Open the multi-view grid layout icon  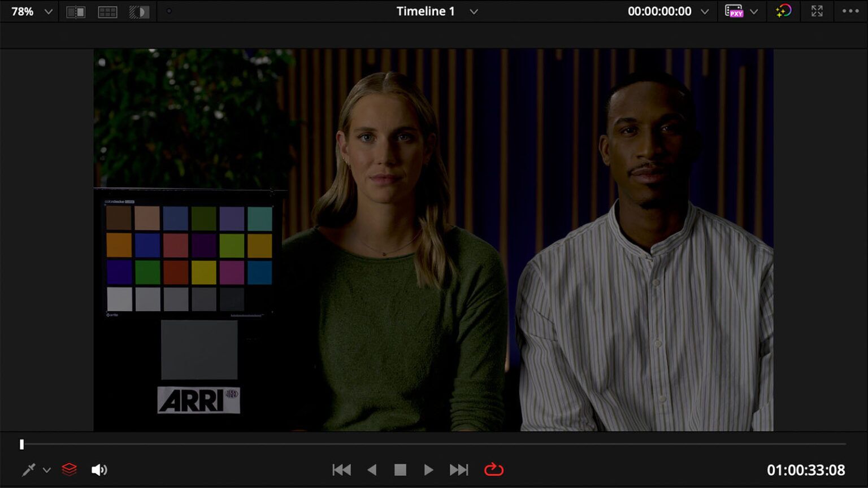pos(107,11)
